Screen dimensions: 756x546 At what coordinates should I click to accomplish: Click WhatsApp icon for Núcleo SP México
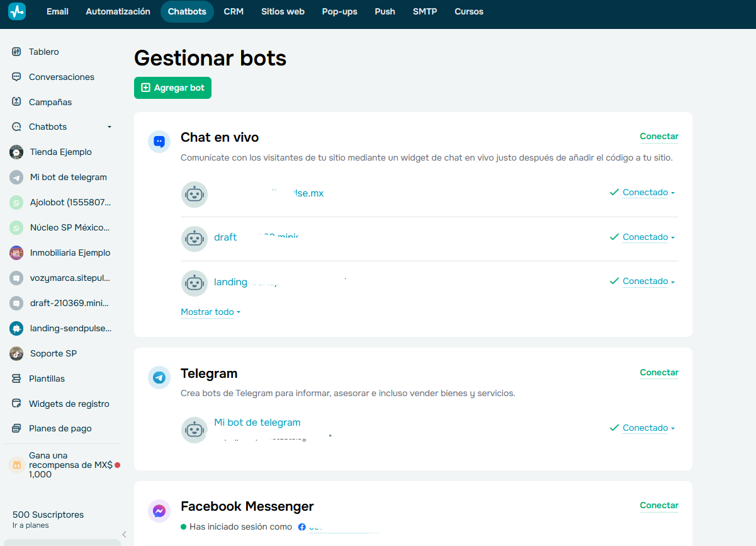point(16,227)
